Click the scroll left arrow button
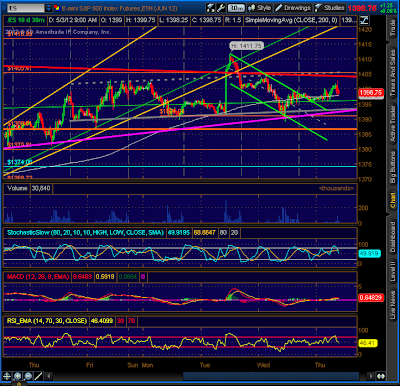 pos(49,376)
